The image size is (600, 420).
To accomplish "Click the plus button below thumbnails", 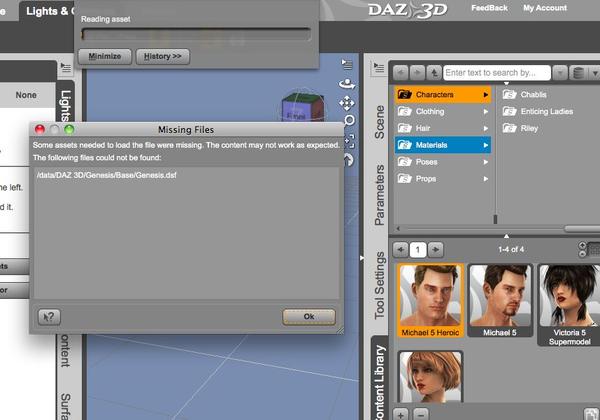I will pyautogui.click(x=400, y=415).
